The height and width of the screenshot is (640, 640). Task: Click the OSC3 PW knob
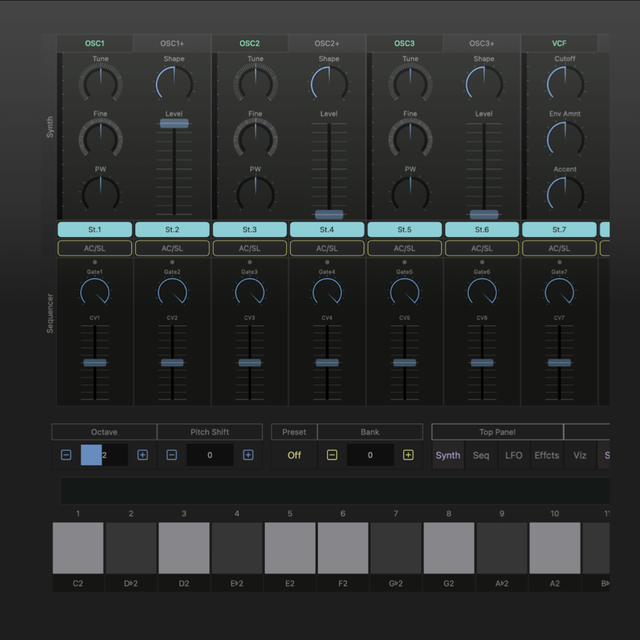410,193
